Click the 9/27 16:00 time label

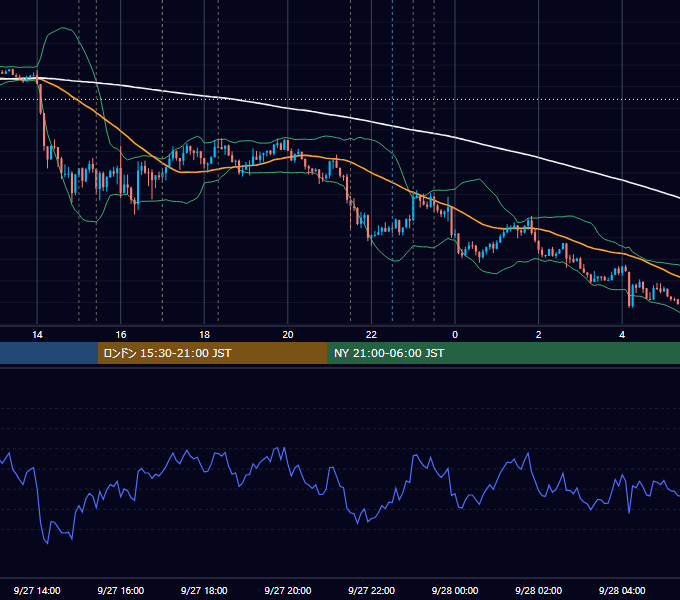(121, 590)
